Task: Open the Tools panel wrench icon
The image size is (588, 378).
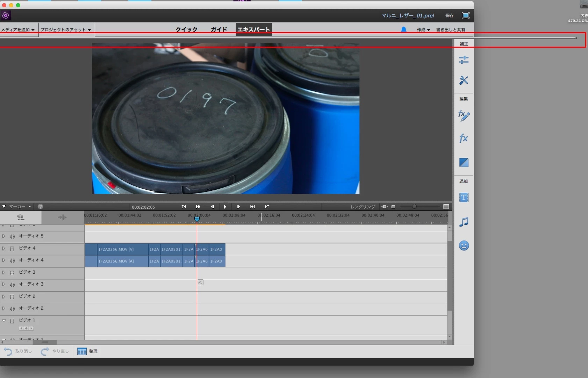Action: 464,80
